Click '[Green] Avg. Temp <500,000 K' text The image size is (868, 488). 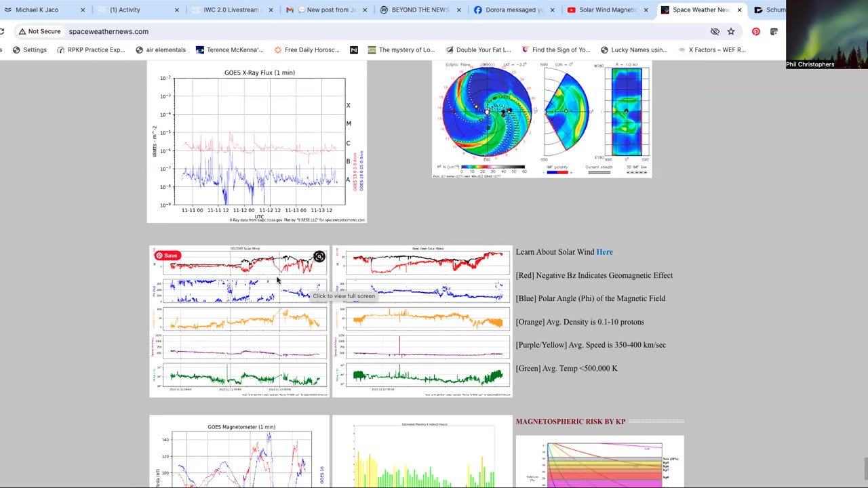click(566, 369)
